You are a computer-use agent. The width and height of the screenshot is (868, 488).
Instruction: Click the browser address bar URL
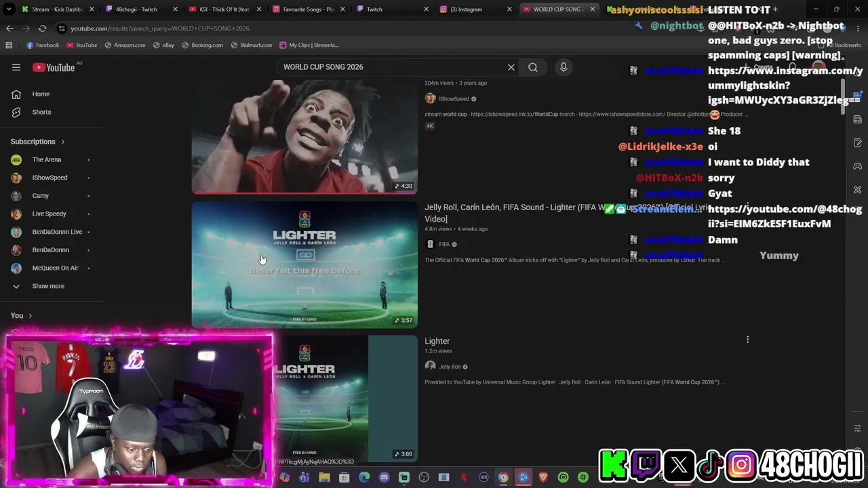[x=160, y=28]
